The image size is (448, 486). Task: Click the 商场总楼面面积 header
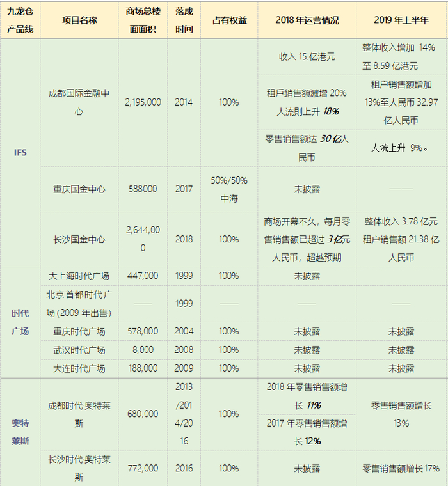coord(143,20)
